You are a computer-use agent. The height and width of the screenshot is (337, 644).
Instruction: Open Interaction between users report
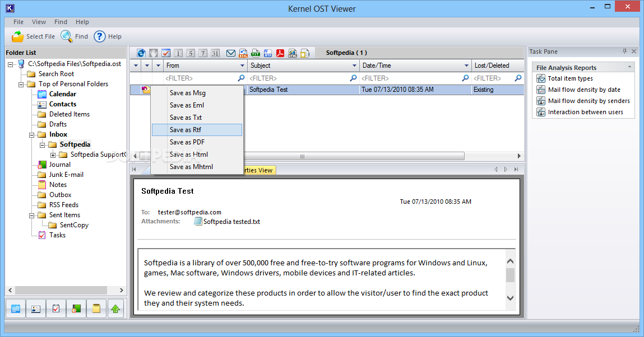click(x=585, y=112)
